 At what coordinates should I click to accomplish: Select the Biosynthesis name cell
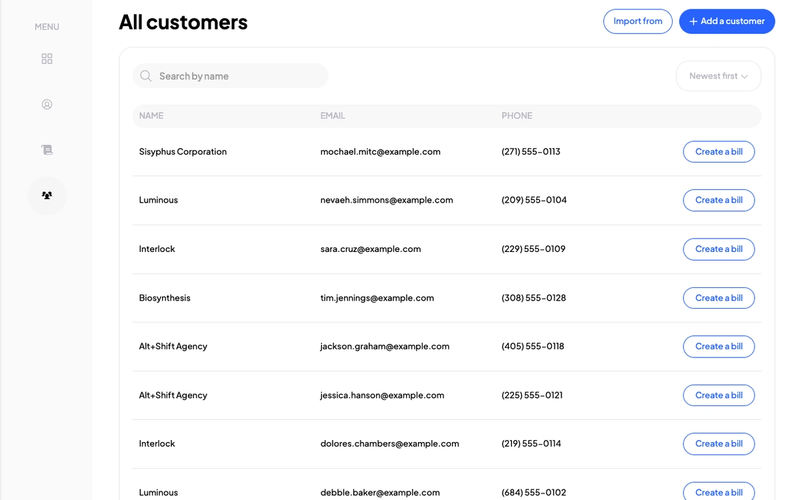[164, 298]
